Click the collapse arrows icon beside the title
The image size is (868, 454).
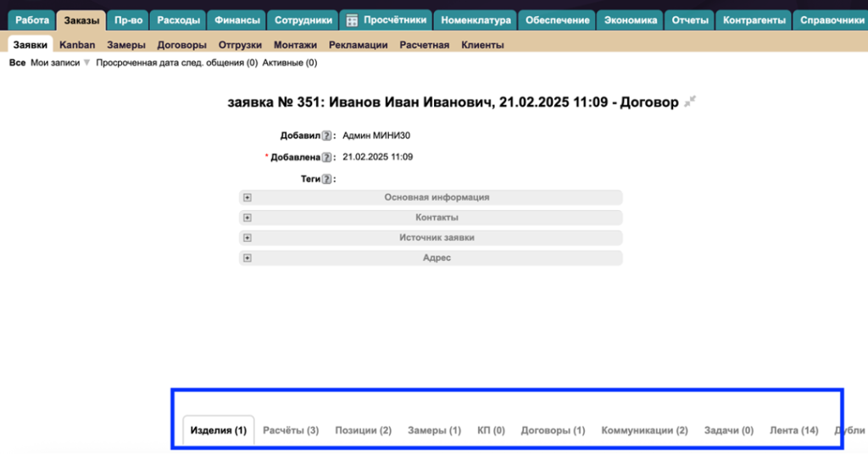[691, 102]
